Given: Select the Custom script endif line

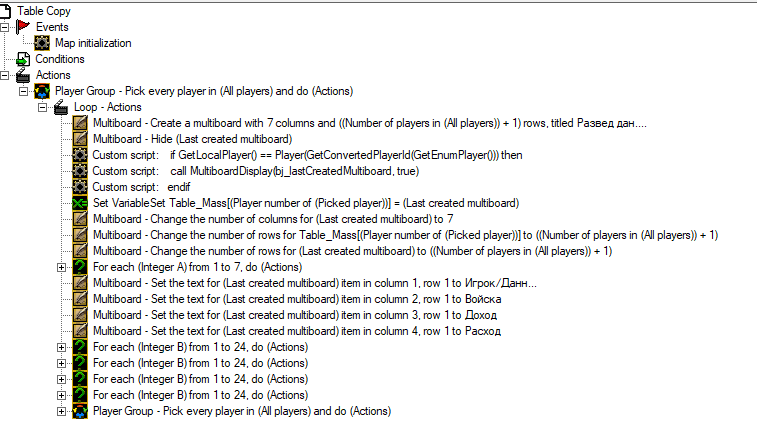Looking at the screenshot, I should pos(127,187).
